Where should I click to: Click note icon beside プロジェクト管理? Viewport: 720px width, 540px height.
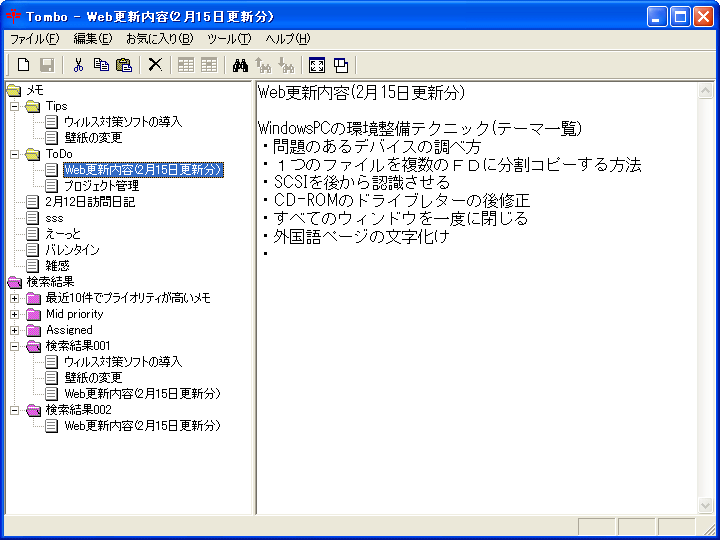click(x=51, y=186)
